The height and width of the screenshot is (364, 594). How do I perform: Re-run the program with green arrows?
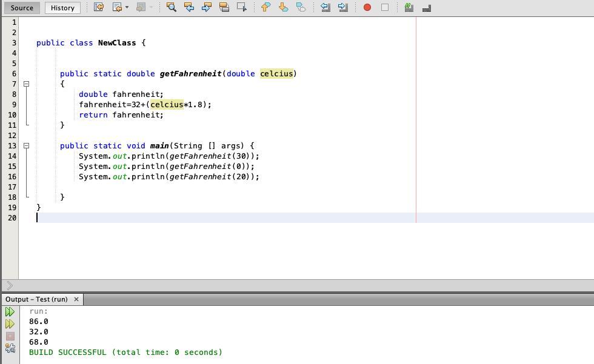coord(10,312)
